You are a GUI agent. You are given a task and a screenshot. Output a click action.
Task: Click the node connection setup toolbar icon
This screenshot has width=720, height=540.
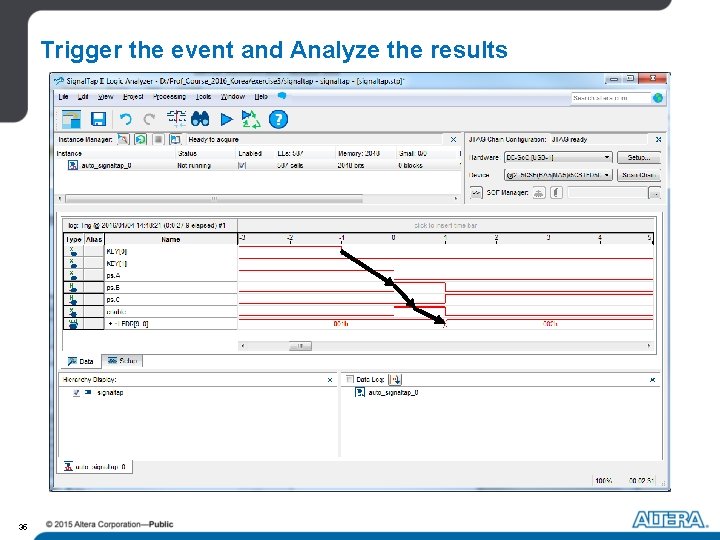pos(176,118)
